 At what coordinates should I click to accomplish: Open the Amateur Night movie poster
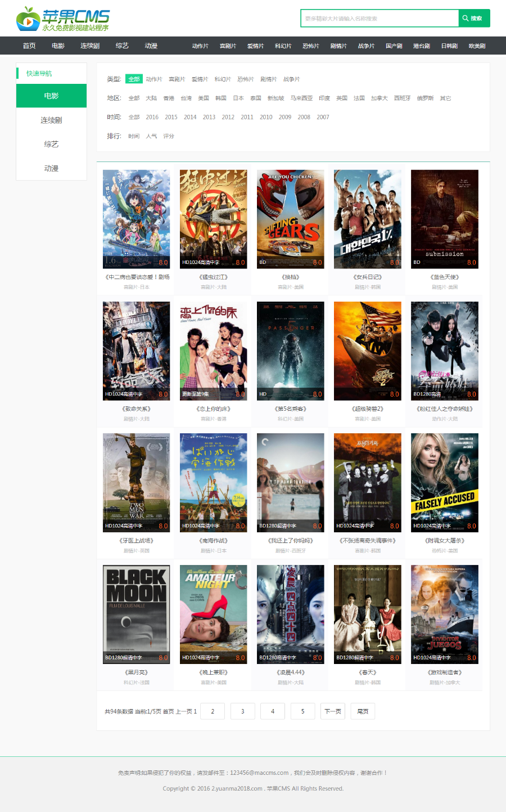(213, 614)
